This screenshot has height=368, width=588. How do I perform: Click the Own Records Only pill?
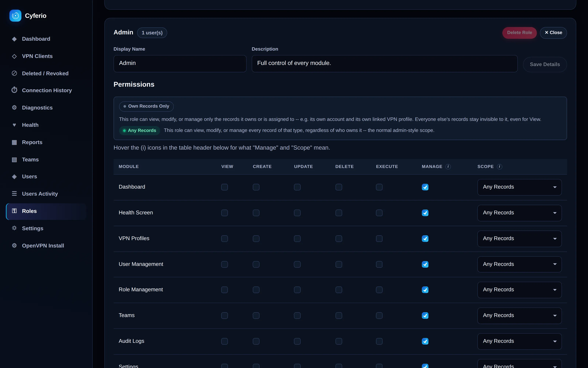pyautogui.click(x=146, y=106)
